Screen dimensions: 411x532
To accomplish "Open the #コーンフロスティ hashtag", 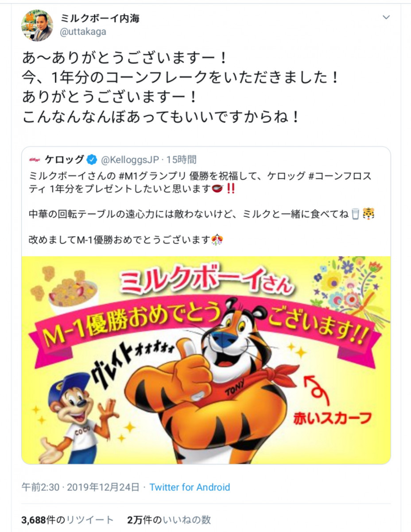I will (201, 182).
